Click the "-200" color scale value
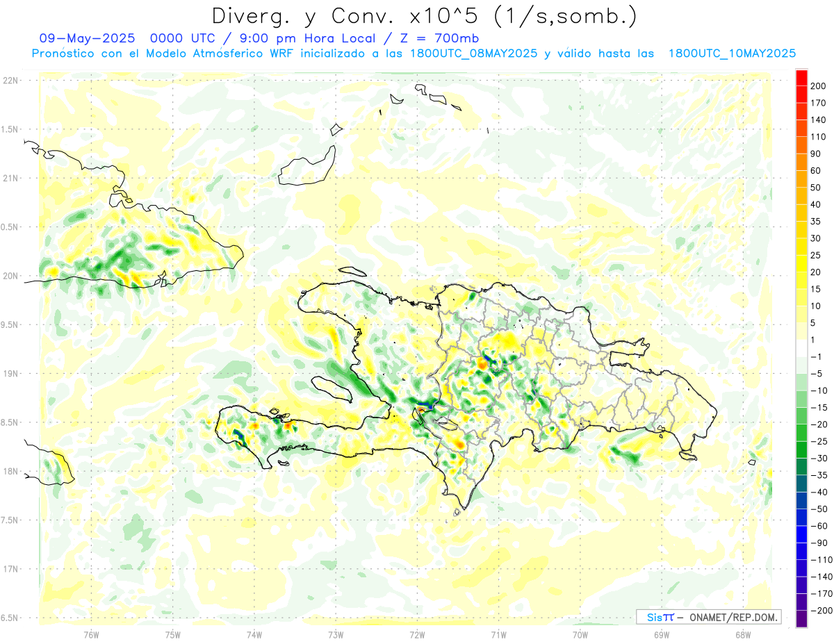 [821, 611]
